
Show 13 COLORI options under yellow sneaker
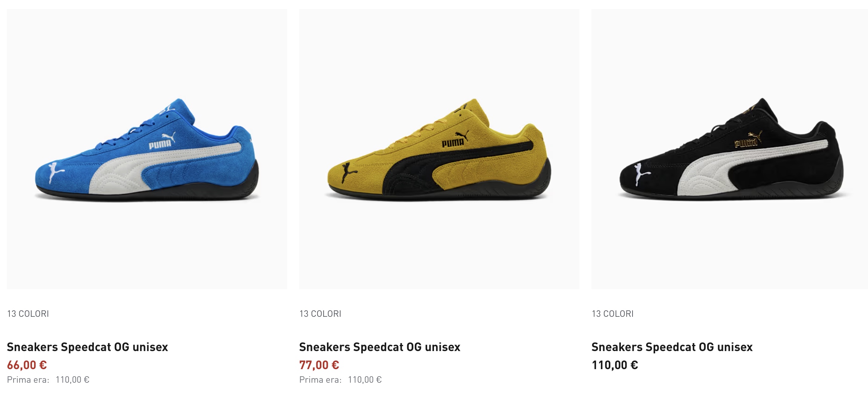[320, 314]
